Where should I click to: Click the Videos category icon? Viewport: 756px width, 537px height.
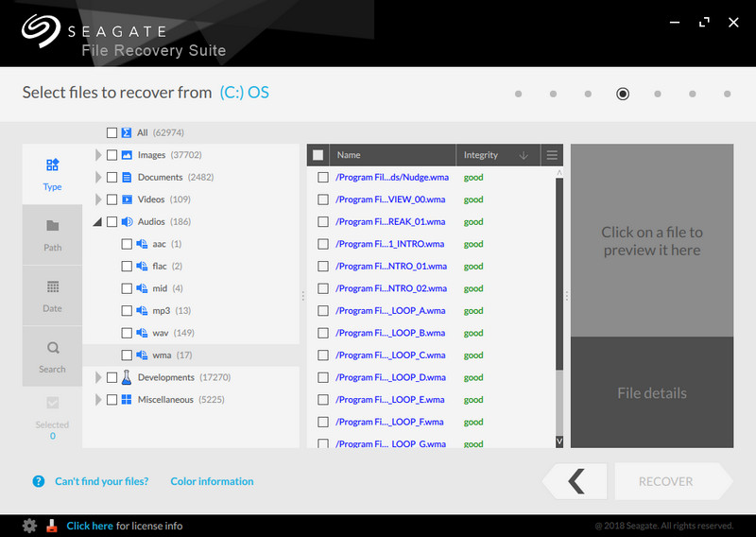click(x=127, y=199)
